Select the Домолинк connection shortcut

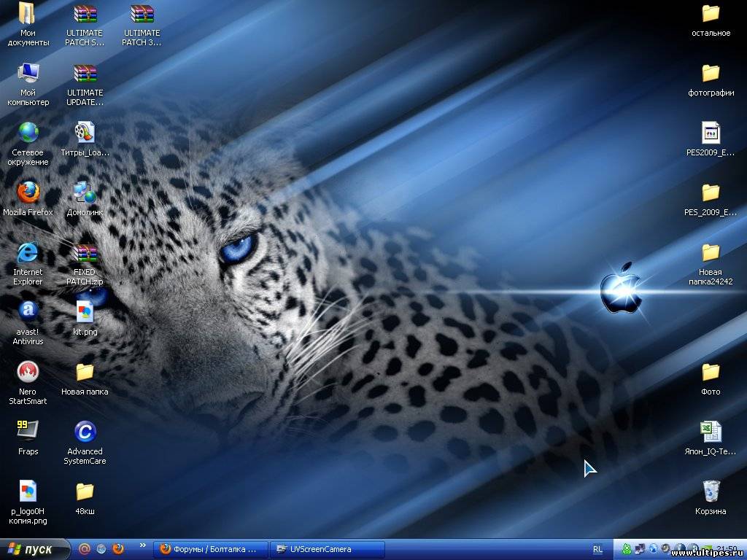coord(85,193)
